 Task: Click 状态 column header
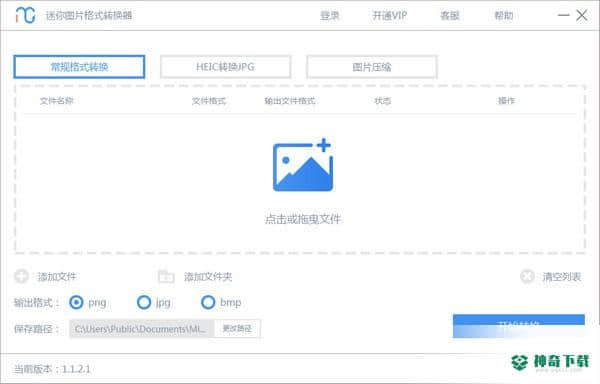click(383, 101)
